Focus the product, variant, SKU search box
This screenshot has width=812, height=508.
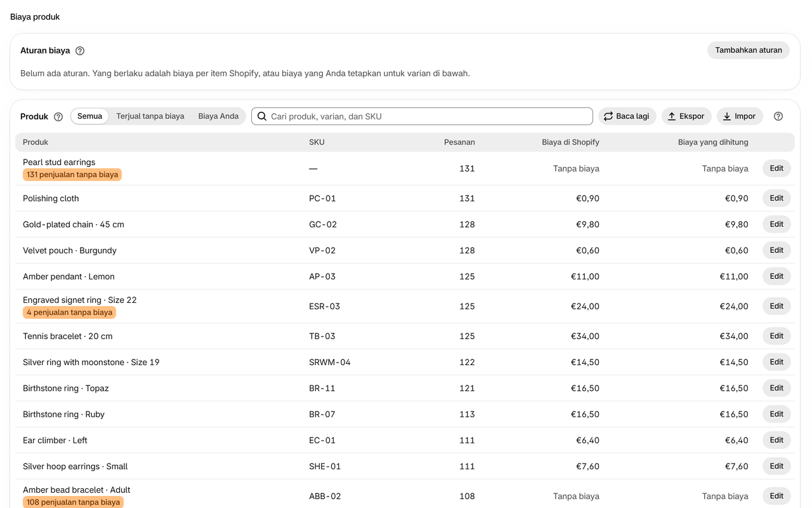coord(422,116)
